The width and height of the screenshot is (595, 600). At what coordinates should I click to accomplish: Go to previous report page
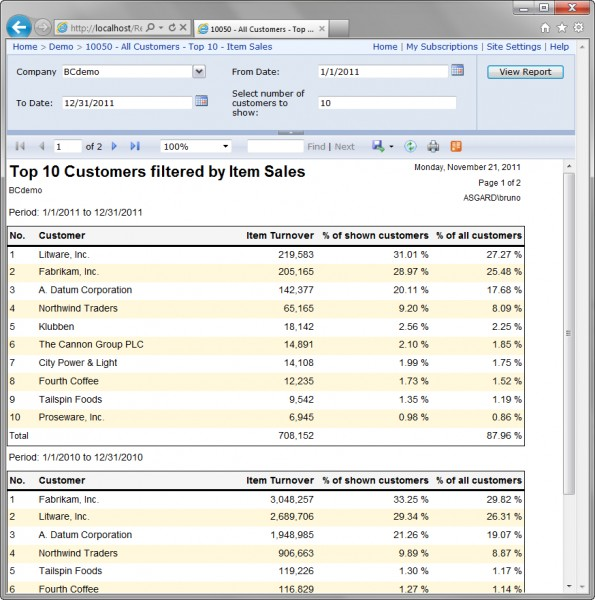coord(42,146)
